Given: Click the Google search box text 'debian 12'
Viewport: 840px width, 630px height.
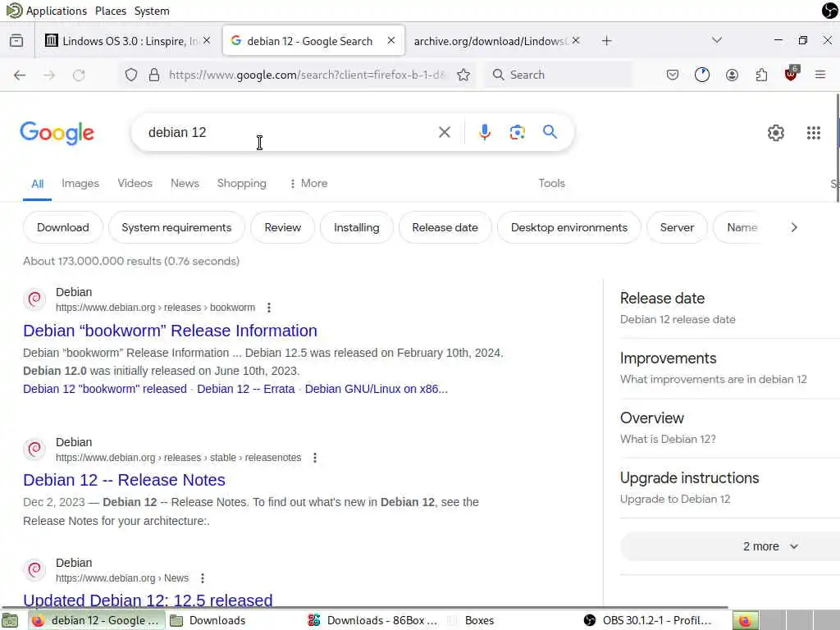Looking at the screenshot, I should (x=177, y=132).
